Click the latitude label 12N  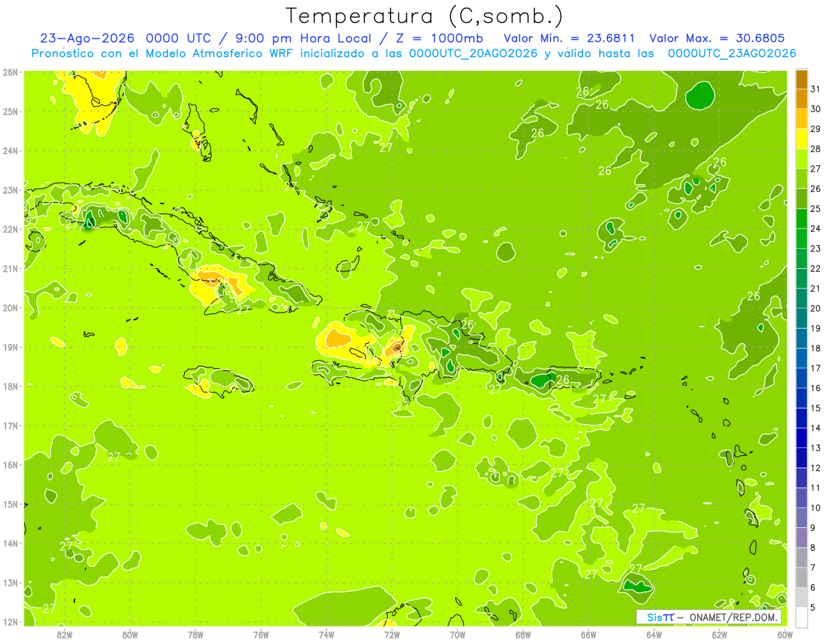pyautogui.click(x=10, y=622)
